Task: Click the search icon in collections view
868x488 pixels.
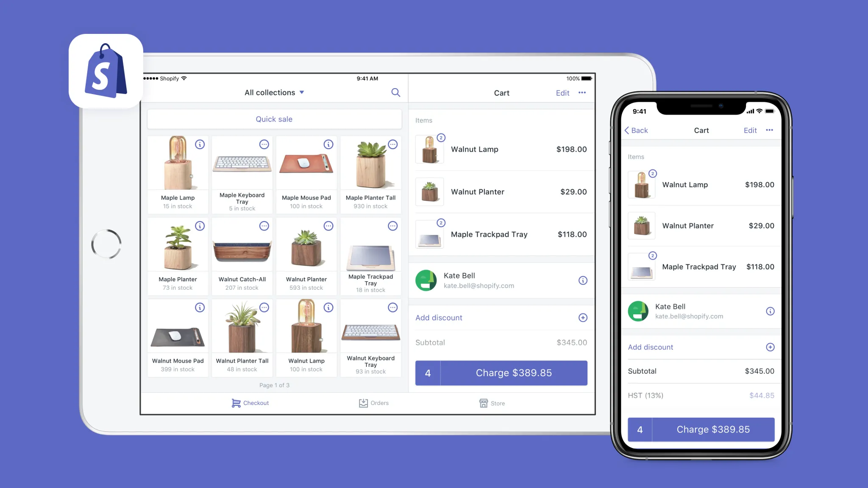Action: 395,92
